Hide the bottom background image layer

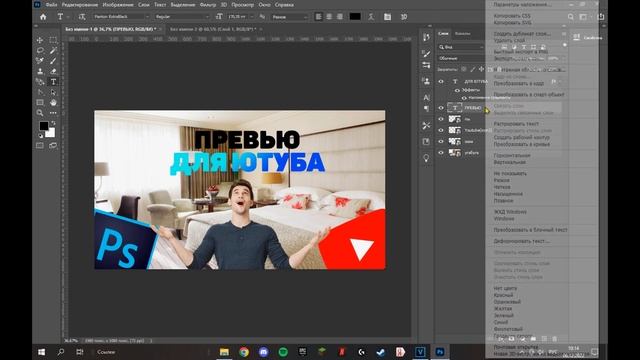tap(441, 153)
